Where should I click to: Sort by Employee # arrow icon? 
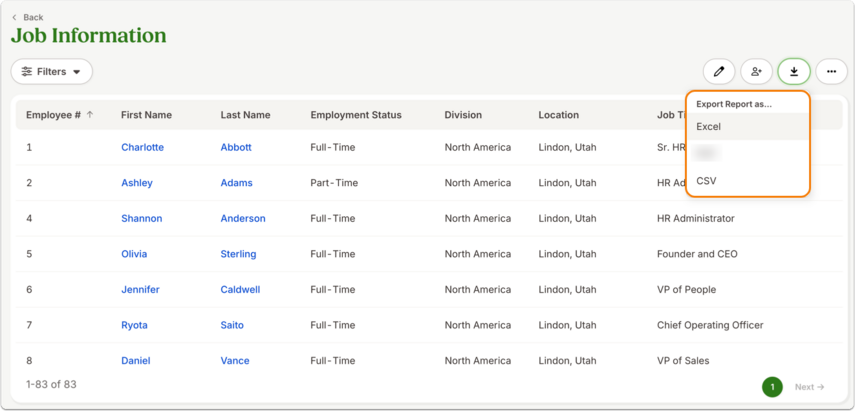[x=90, y=115]
